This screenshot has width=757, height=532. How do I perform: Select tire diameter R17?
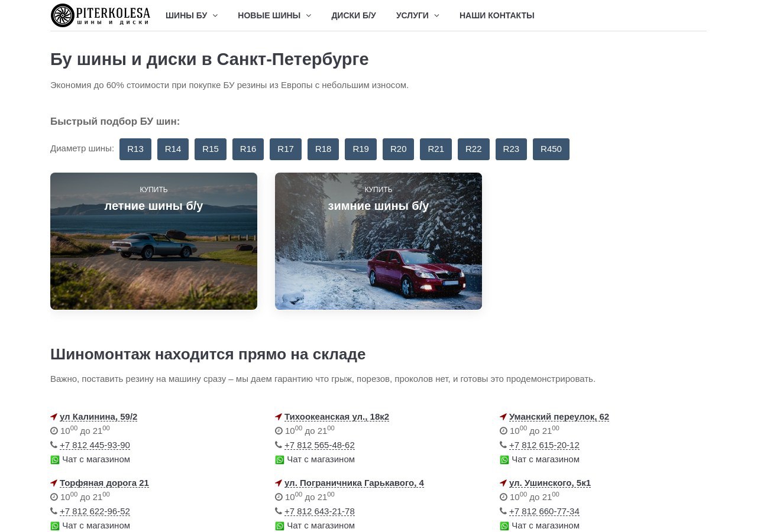(286, 149)
